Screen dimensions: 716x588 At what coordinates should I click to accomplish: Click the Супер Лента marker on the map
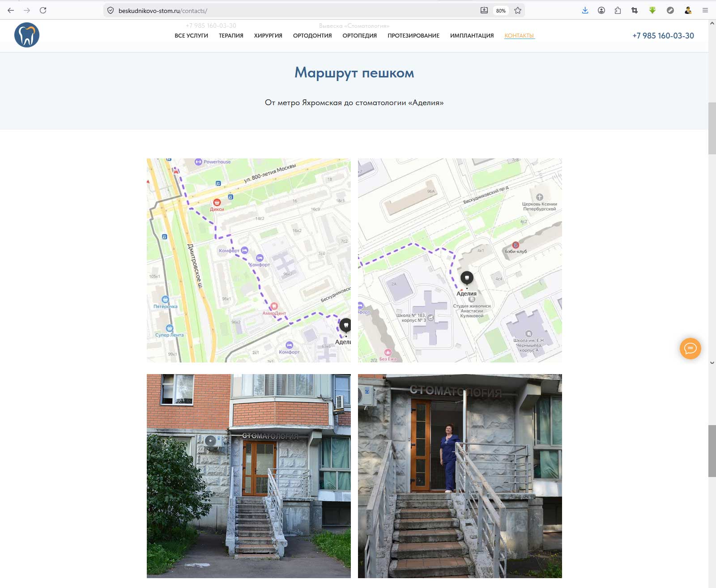coord(169,328)
